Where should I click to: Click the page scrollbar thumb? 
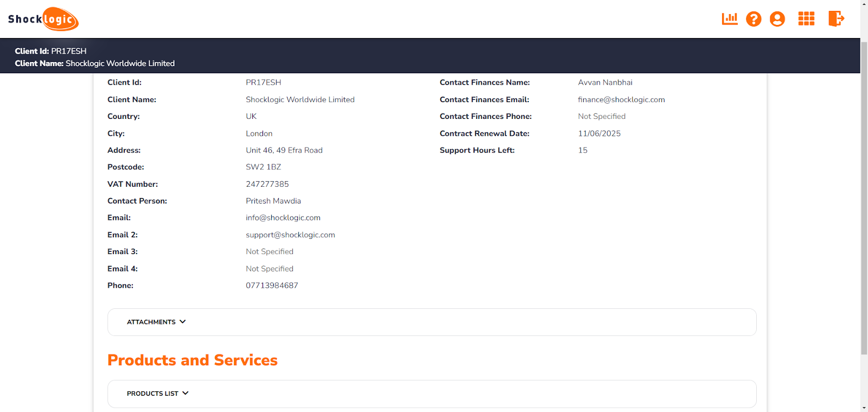(x=864, y=198)
